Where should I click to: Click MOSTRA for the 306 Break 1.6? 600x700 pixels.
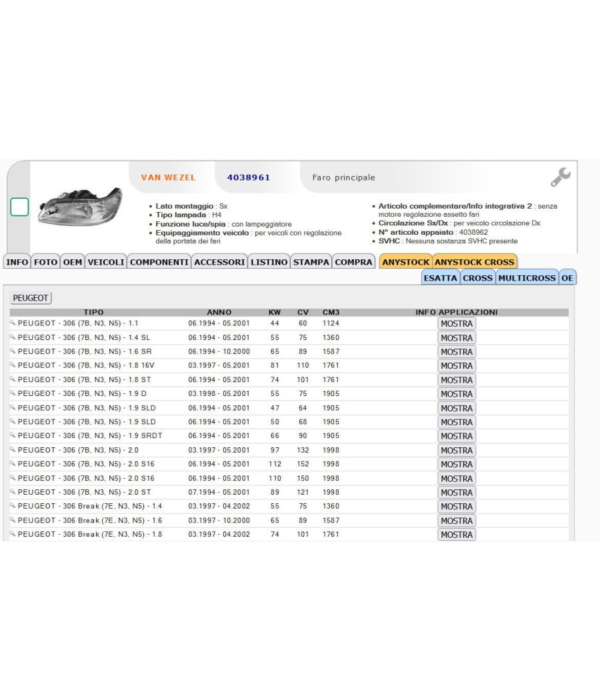tap(457, 521)
